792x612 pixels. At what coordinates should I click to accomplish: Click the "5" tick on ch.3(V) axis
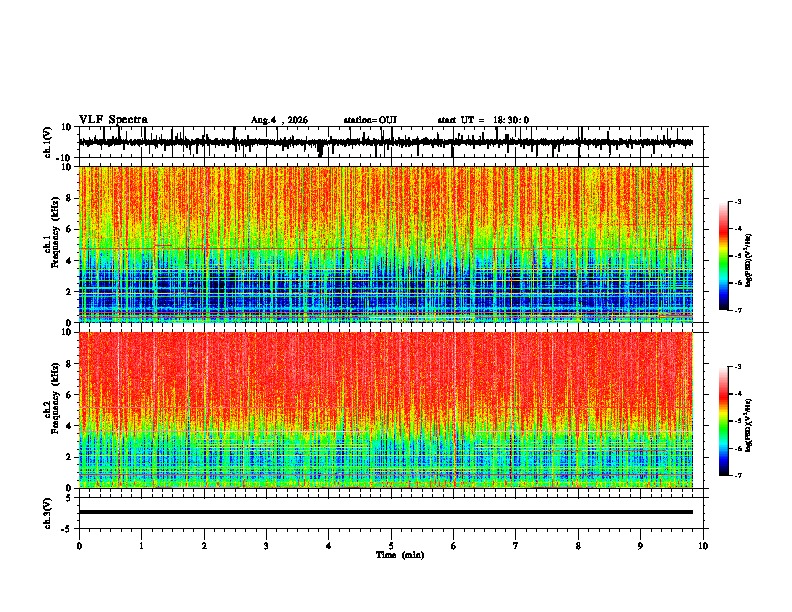click(x=70, y=497)
